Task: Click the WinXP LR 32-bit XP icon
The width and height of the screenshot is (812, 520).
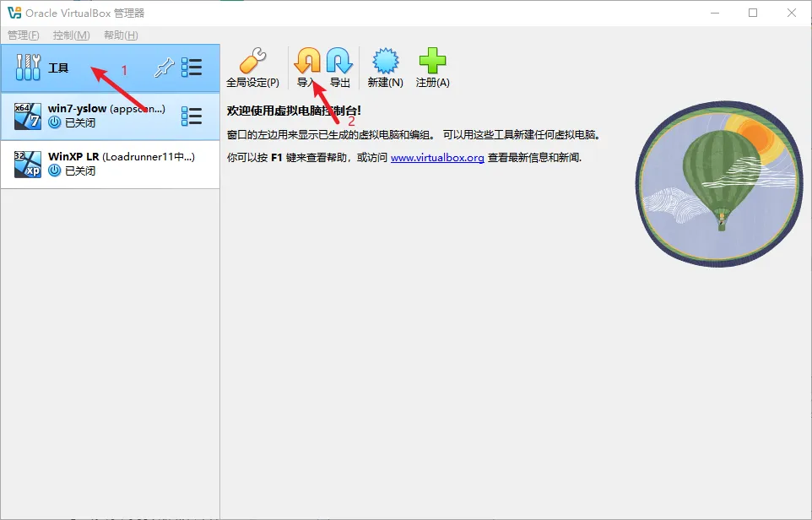Action: coord(29,163)
